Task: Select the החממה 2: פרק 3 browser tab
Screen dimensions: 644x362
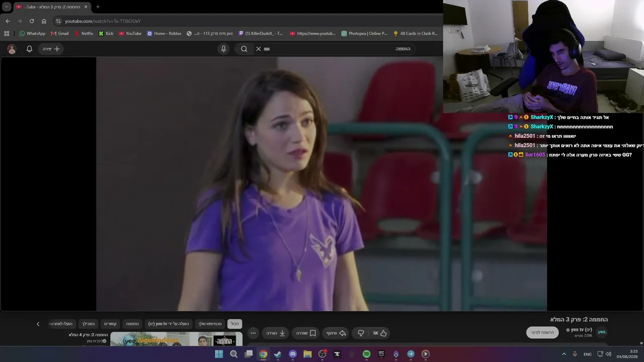Action: point(52,7)
